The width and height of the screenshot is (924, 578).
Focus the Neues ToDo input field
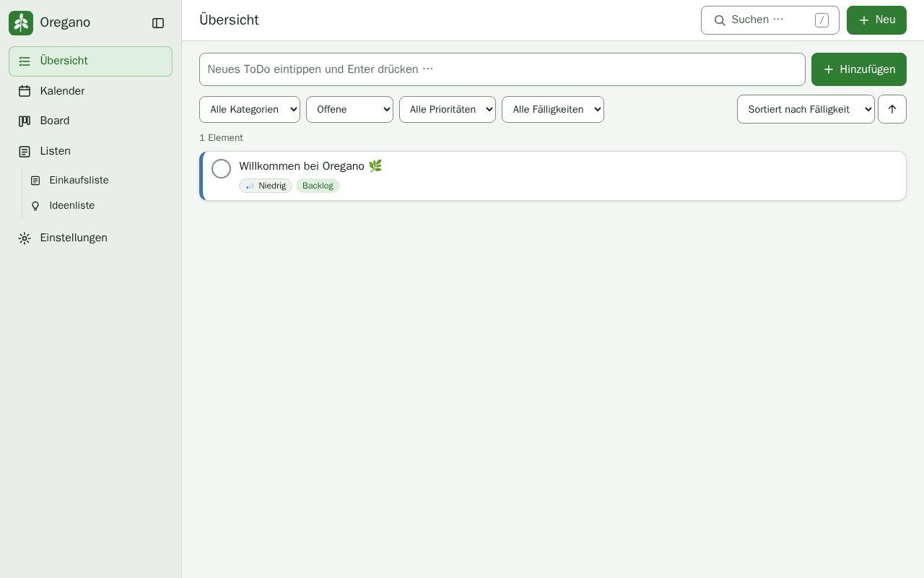click(x=502, y=69)
